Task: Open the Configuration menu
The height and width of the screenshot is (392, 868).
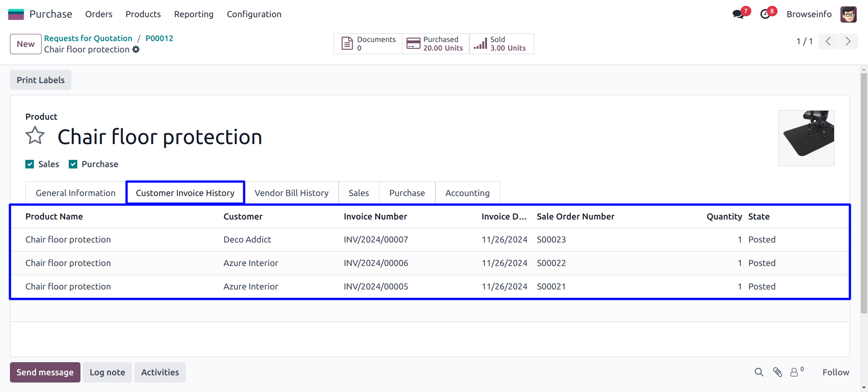Action: pos(254,14)
